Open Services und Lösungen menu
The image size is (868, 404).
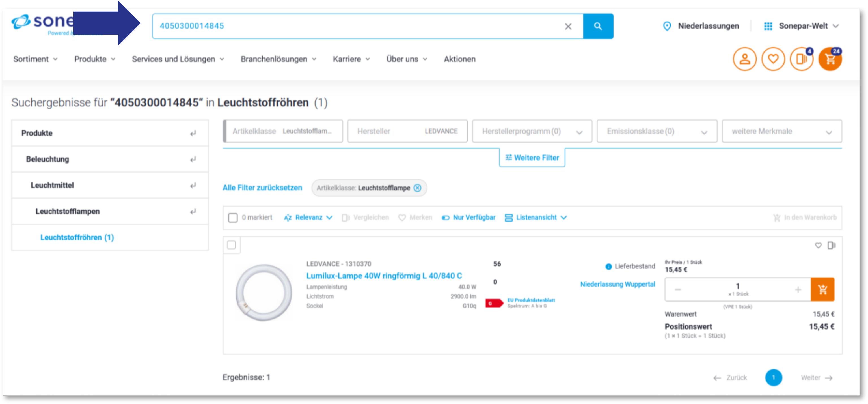click(x=178, y=59)
